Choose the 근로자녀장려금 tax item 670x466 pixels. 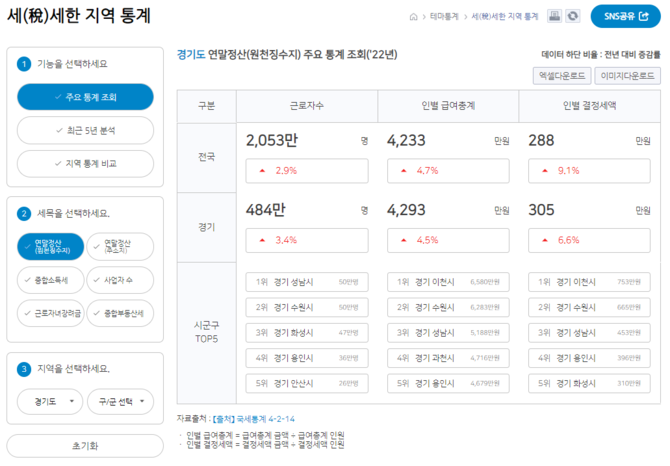coord(51,313)
